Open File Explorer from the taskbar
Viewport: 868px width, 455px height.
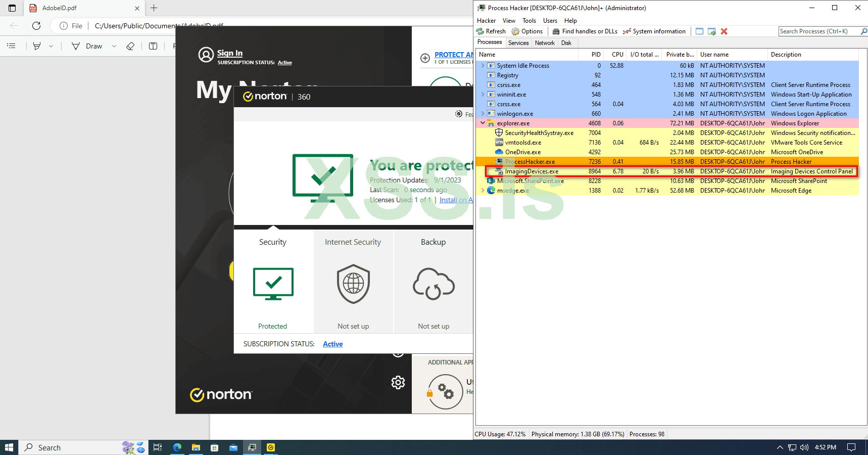pos(196,447)
